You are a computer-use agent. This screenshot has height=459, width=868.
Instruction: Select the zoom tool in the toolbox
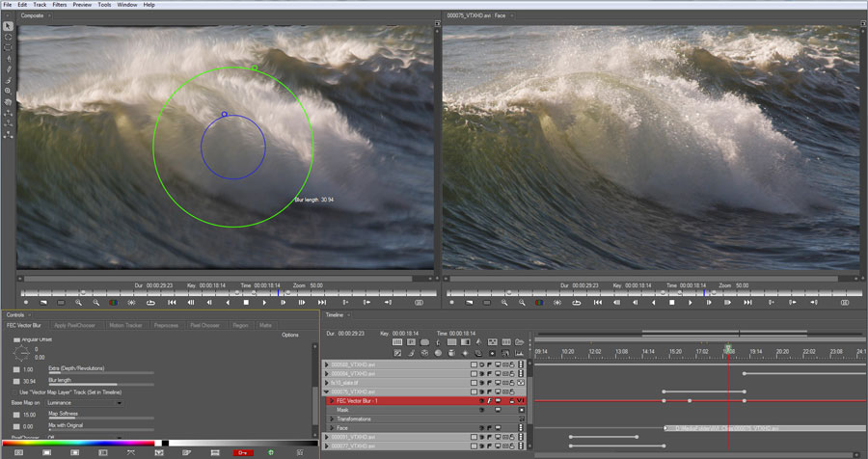tap(9, 91)
